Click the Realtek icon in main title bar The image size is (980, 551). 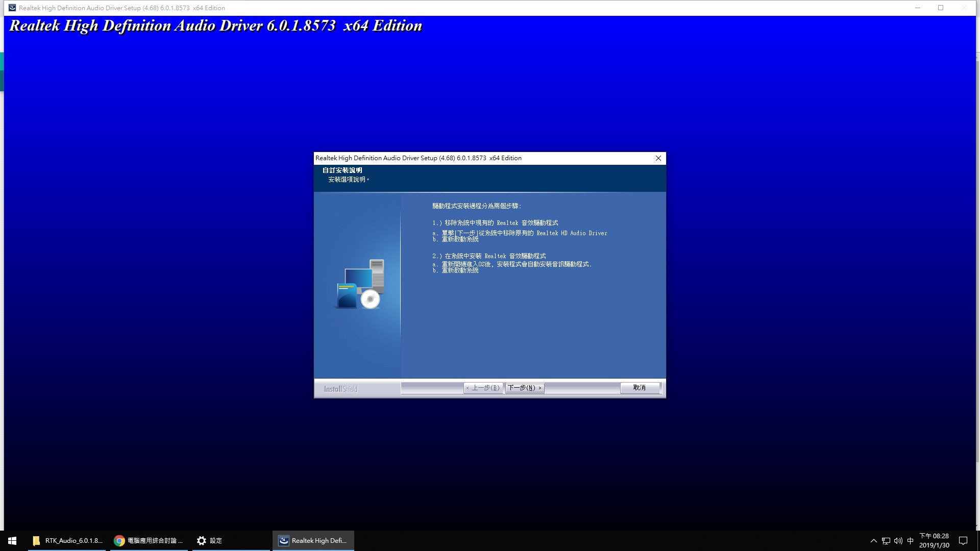coord(12,8)
